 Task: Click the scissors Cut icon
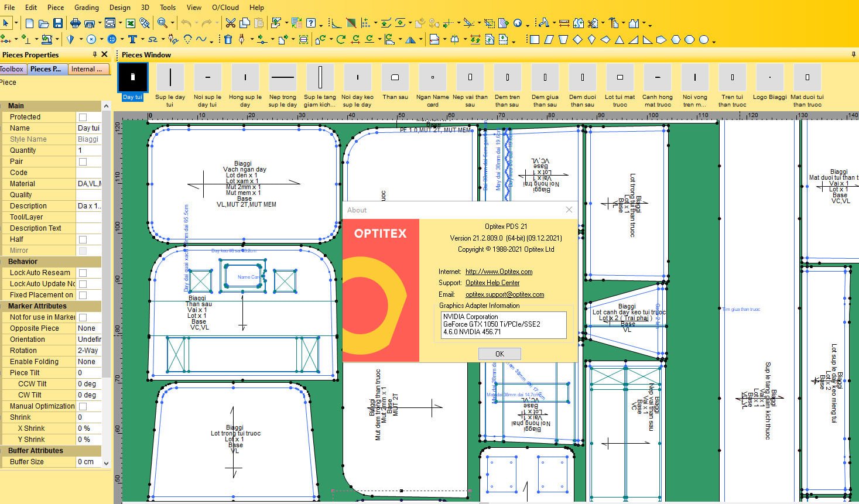[x=230, y=23]
